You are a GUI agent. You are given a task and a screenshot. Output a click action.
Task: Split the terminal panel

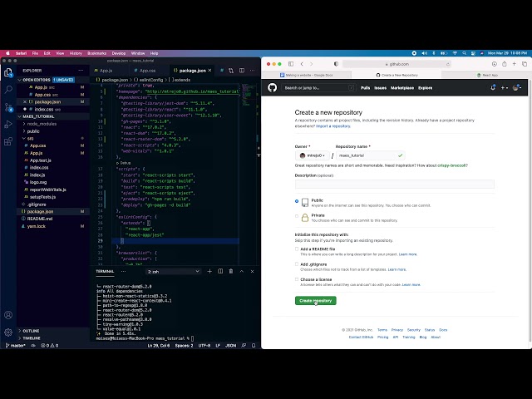click(x=220, y=272)
